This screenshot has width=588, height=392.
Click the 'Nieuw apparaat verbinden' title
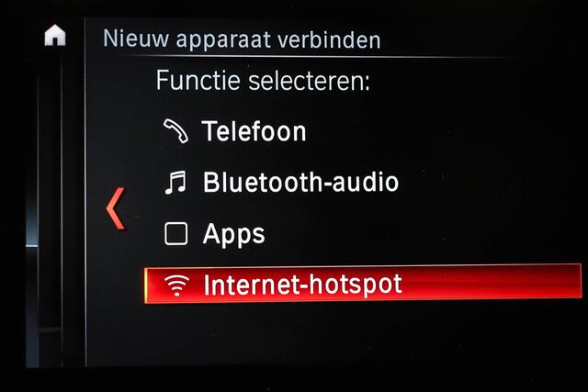point(242,39)
